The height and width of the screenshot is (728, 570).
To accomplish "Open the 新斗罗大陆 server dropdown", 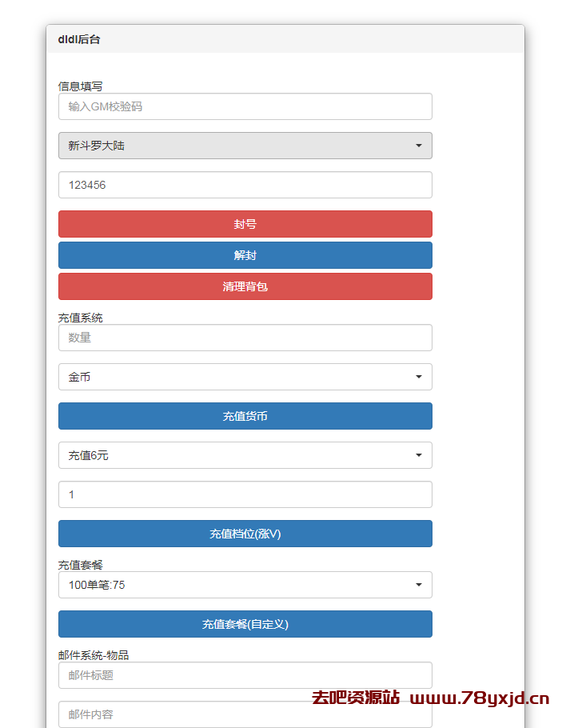I will click(x=245, y=146).
